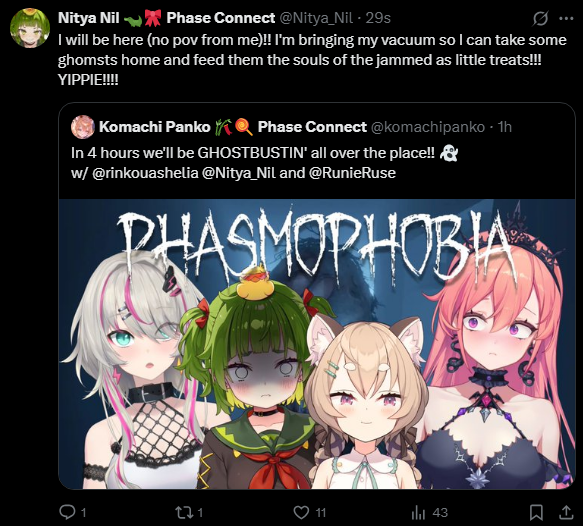Click the quoted tweet's 1h timestamp

click(505, 127)
